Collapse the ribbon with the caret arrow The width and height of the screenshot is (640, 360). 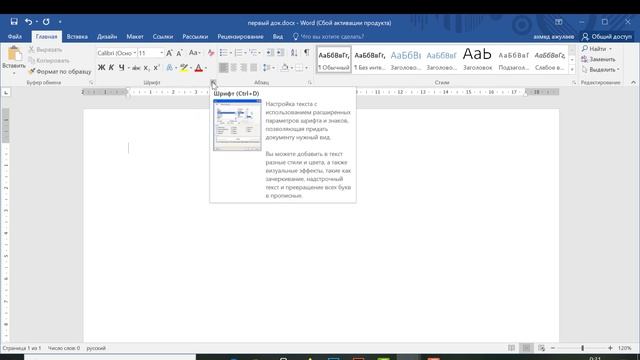[x=633, y=82]
